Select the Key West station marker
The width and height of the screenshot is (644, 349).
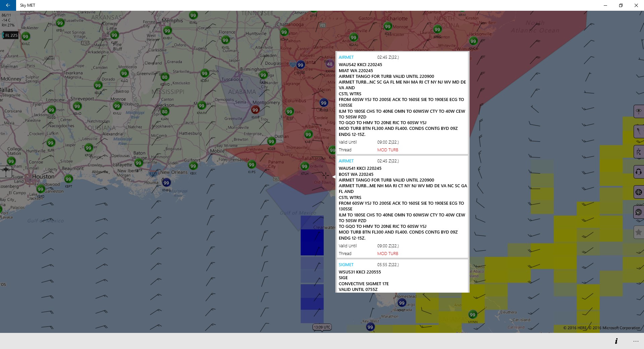(x=370, y=327)
